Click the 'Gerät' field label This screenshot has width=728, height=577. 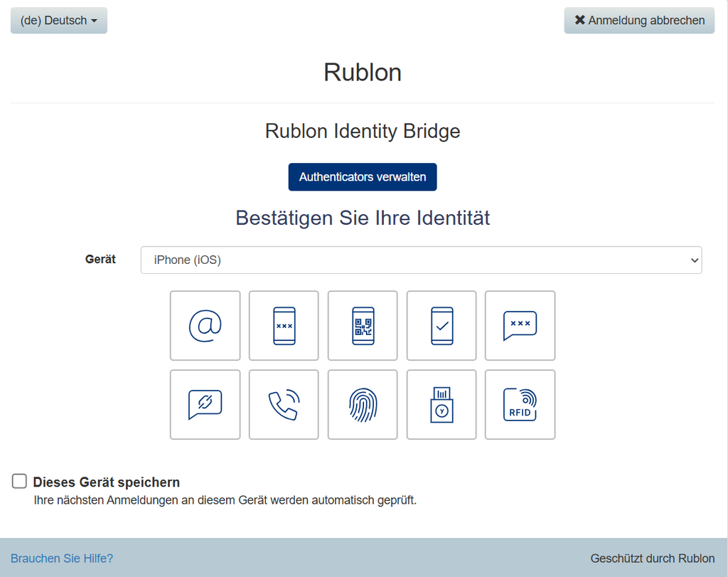pos(100,259)
